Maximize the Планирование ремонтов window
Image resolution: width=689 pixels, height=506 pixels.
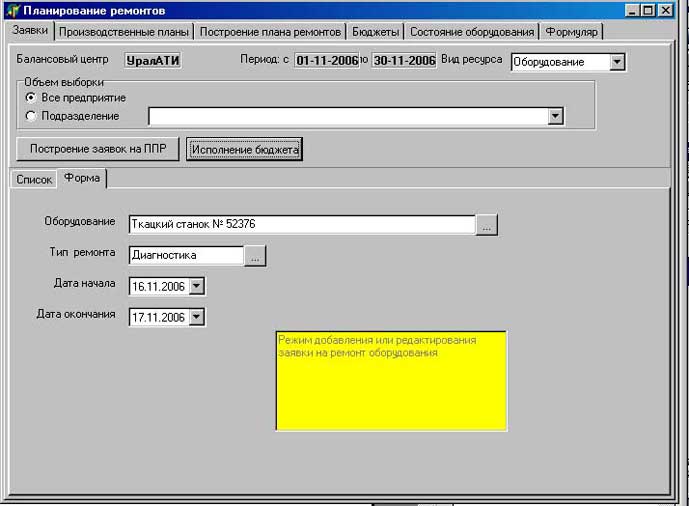pyautogui.click(x=648, y=11)
